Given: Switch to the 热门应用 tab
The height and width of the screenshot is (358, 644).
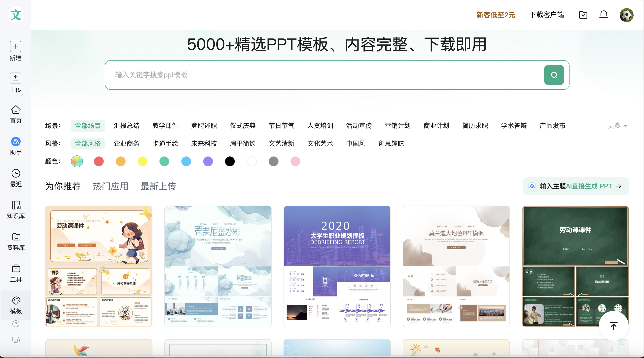Looking at the screenshot, I should [110, 186].
